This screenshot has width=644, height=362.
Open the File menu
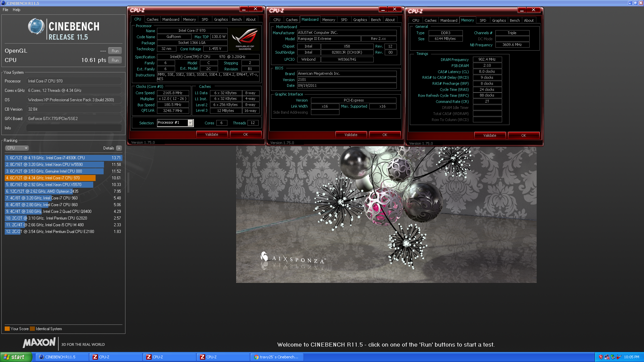pos(5,10)
